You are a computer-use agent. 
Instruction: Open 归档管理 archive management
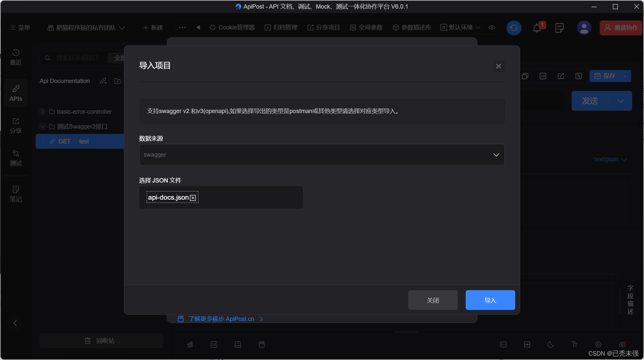(x=281, y=27)
